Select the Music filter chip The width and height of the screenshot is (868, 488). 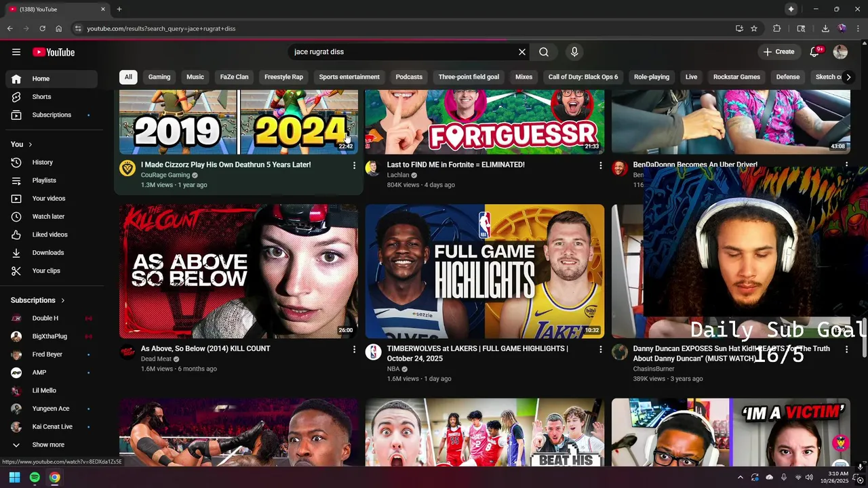195,77
